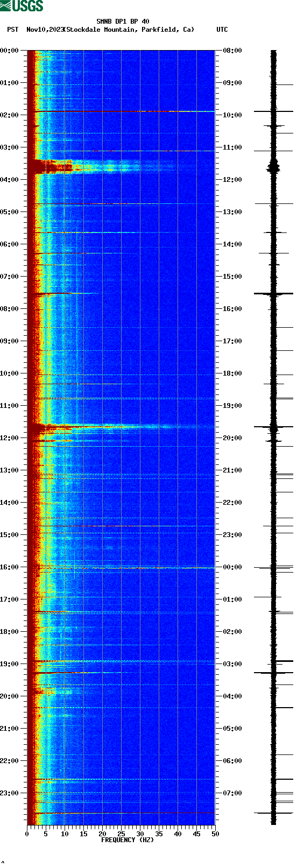Image resolution: width=297 pixels, height=868 pixels.
Task: Click the 50 Hz frequency tick label
Action: point(215,834)
